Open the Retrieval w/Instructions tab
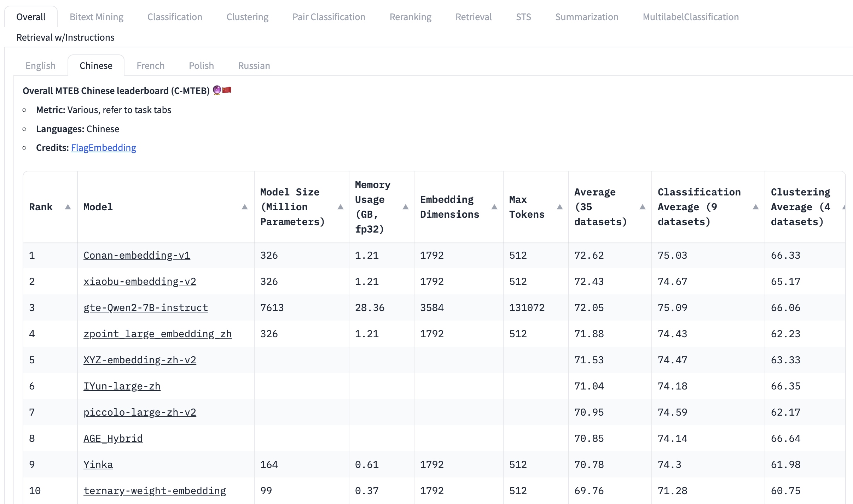Image resolution: width=853 pixels, height=504 pixels. pos(65,37)
